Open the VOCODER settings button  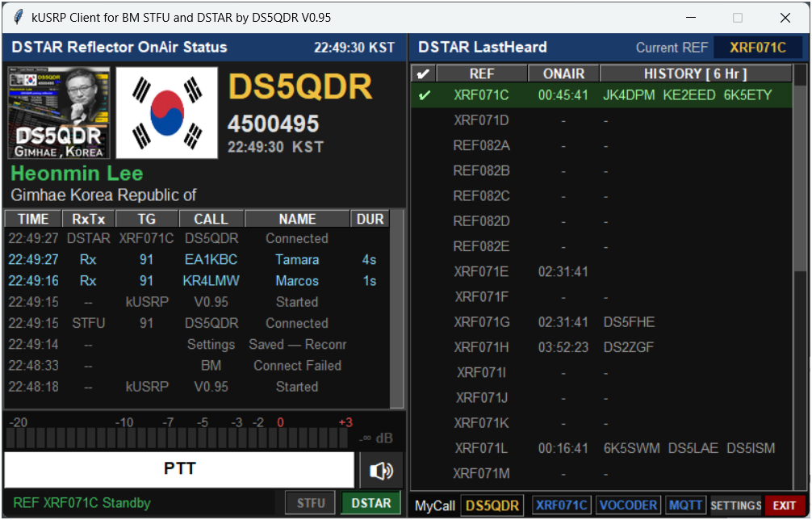[x=628, y=505]
